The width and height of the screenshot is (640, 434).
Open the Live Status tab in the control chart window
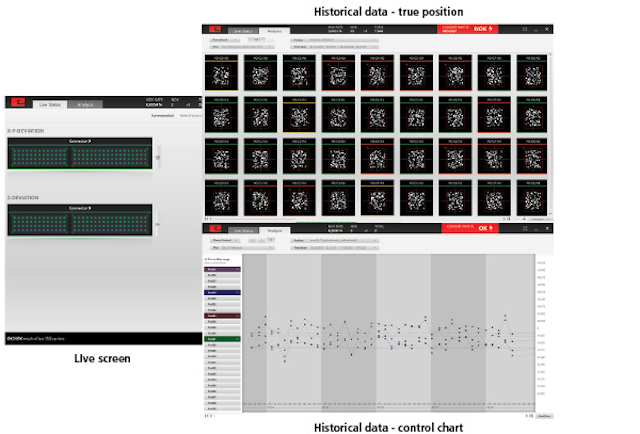(x=243, y=231)
